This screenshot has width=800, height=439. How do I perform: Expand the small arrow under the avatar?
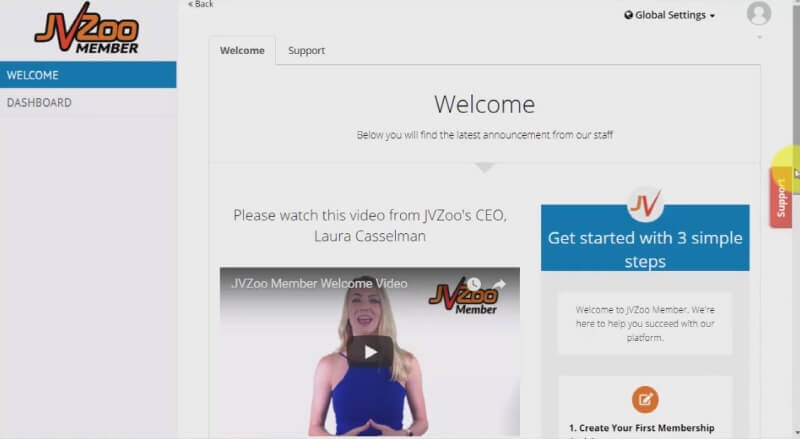coord(759,37)
